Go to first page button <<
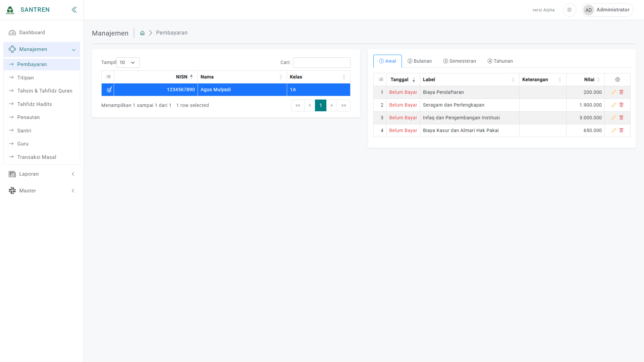644x362 pixels. 298,105
